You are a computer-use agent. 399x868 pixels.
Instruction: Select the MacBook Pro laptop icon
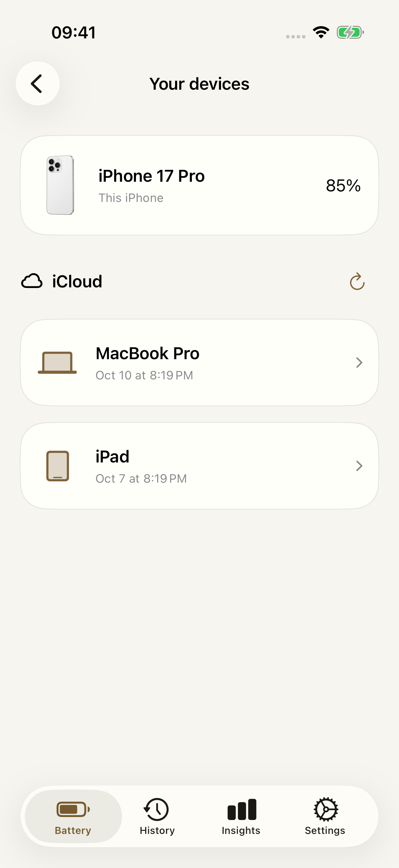57,362
